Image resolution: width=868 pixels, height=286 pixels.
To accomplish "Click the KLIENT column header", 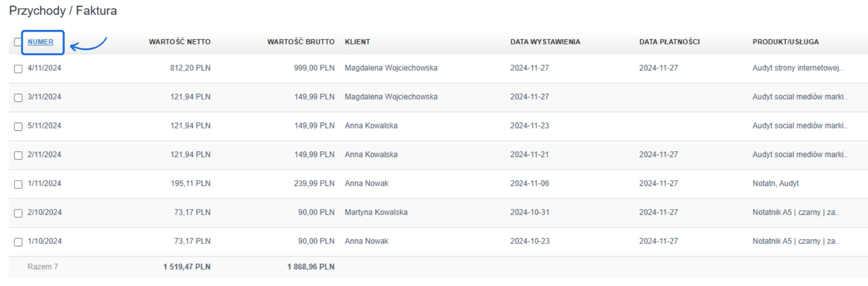I will tap(357, 42).
